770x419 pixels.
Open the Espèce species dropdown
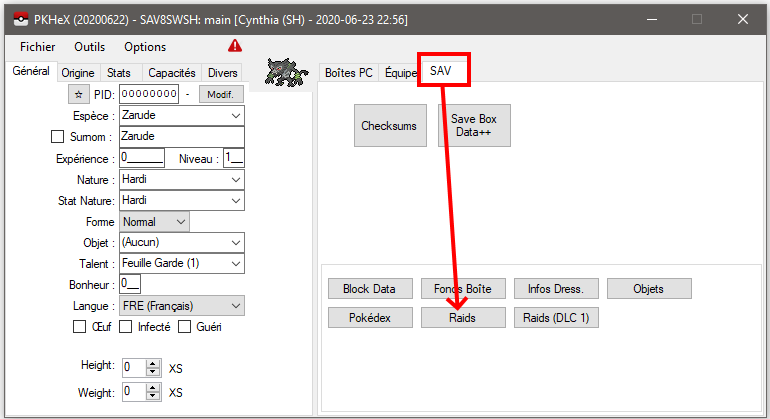click(236, 116)
